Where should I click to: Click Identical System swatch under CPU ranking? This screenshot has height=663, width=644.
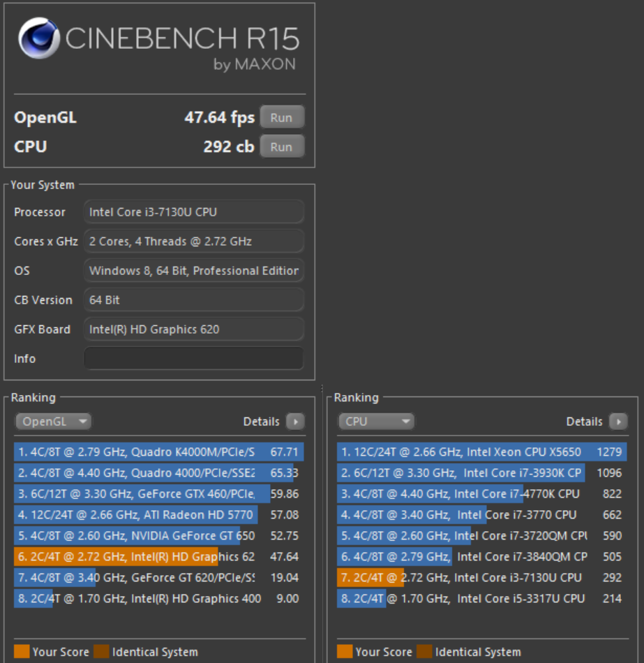click(424, 652)
